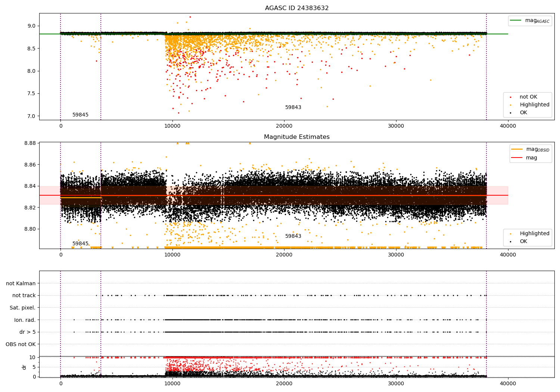Click the 'Ion. rad.' row label
This screenshot has width=560, height=392.
click(x=25, y=320)
